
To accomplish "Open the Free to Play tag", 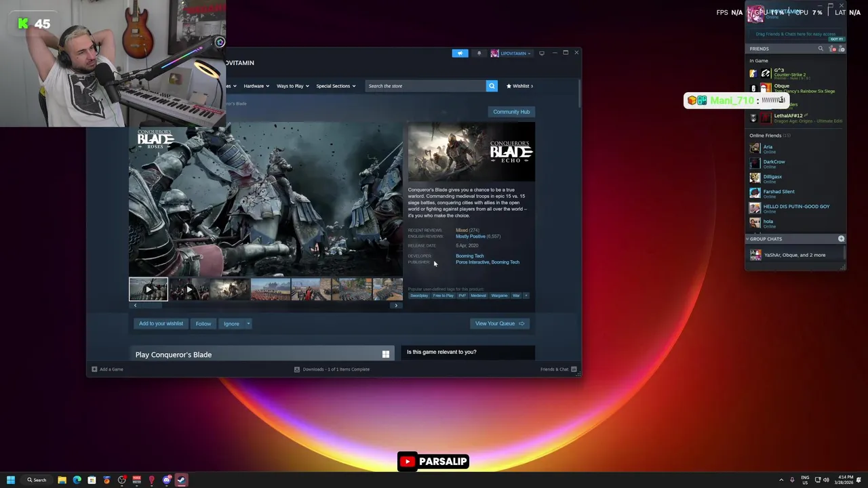I will tap(443, 296).
